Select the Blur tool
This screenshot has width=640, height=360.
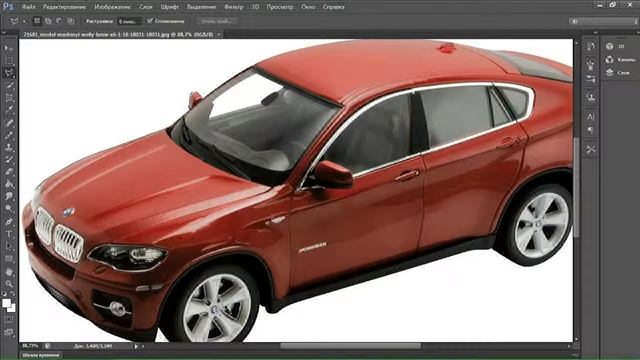[9, 196]
